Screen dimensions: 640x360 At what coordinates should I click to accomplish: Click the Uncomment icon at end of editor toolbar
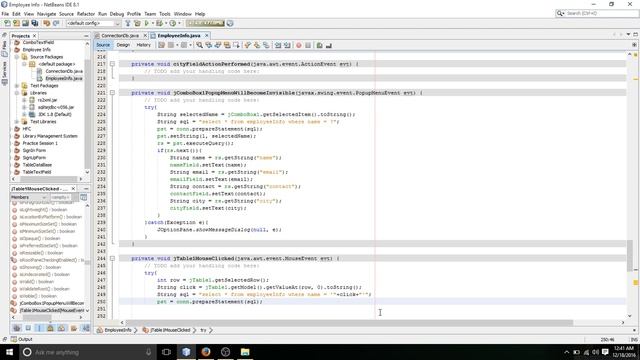(x=329, y=45)
